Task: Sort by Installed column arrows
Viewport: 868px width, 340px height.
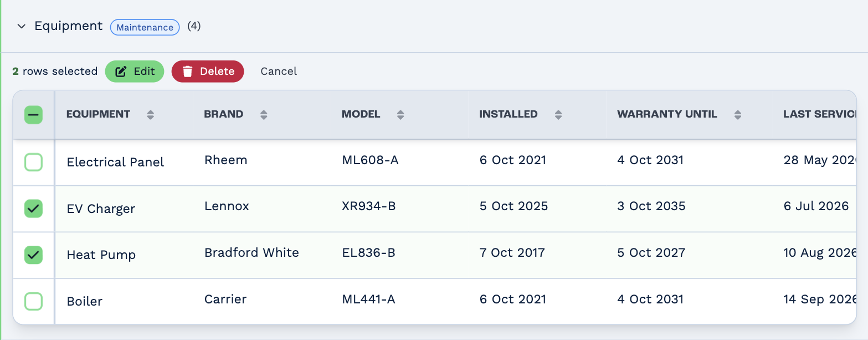Action: pos(558,115)
